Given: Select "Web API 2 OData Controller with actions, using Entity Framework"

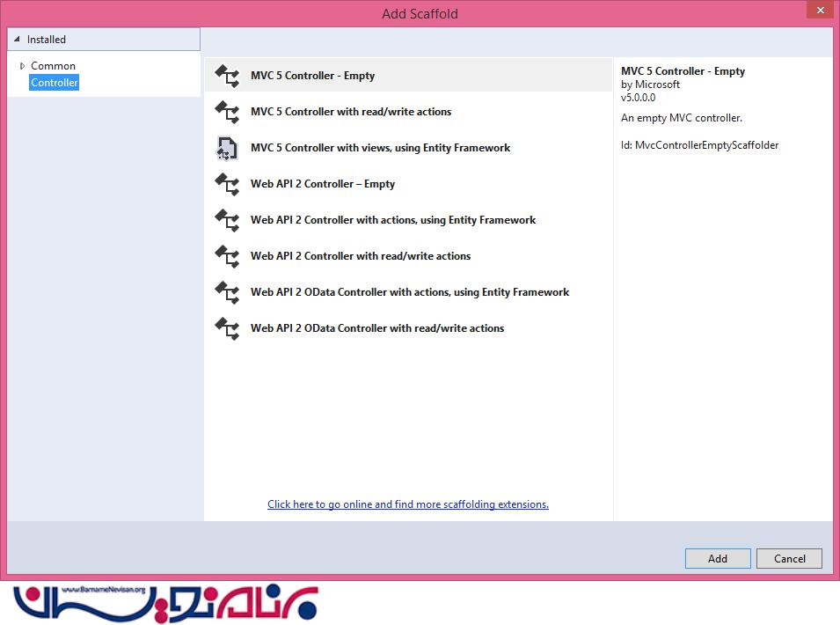Looking at the screenshot, I should pyautogui.click(x=408, y=292).
